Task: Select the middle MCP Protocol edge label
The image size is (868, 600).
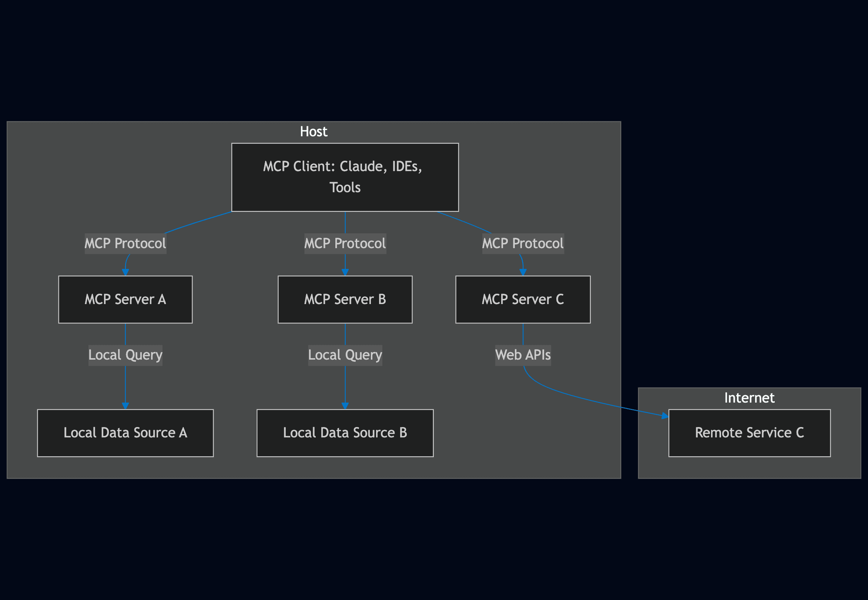Action: pos(345,243)
